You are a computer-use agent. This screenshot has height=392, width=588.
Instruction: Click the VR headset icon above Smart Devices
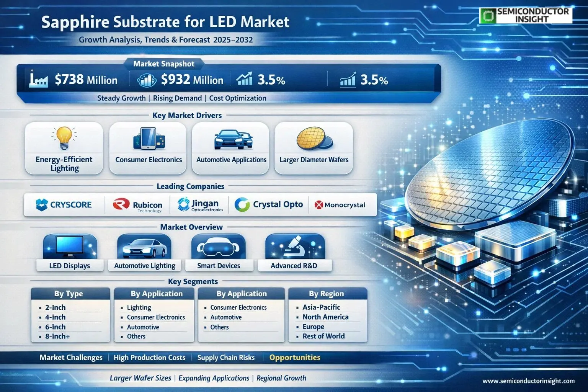coord(218,248)
